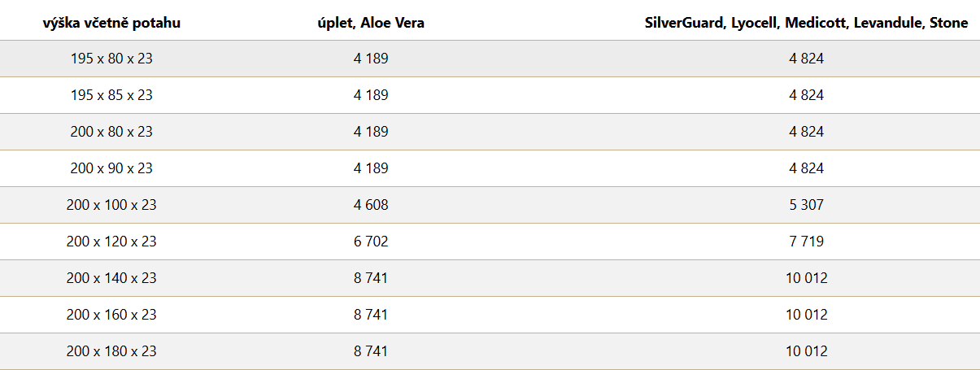Select the 200 x 140 x 23 size cell
980x370 pixels.
click(x=111, y=278)
